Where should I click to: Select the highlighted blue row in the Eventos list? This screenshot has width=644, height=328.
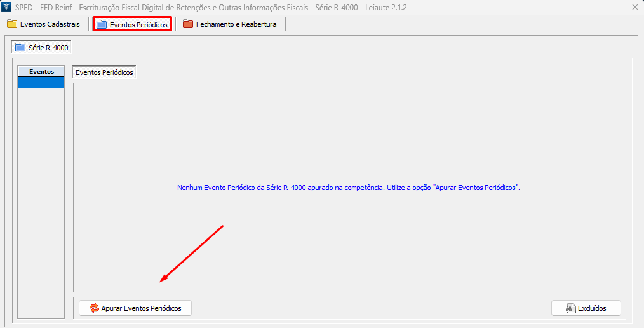[x=41, y=82]
